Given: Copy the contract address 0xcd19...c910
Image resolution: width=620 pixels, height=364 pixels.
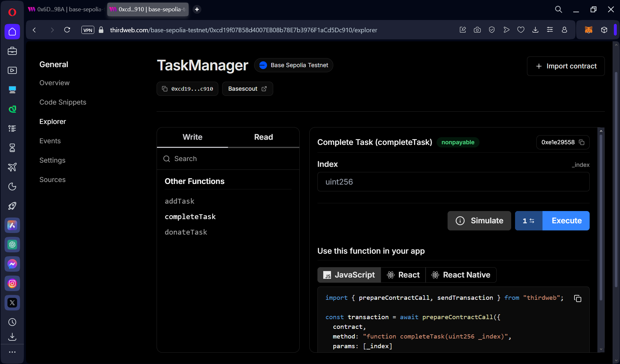Looking at the screenshot, I should tap(187, 89).
